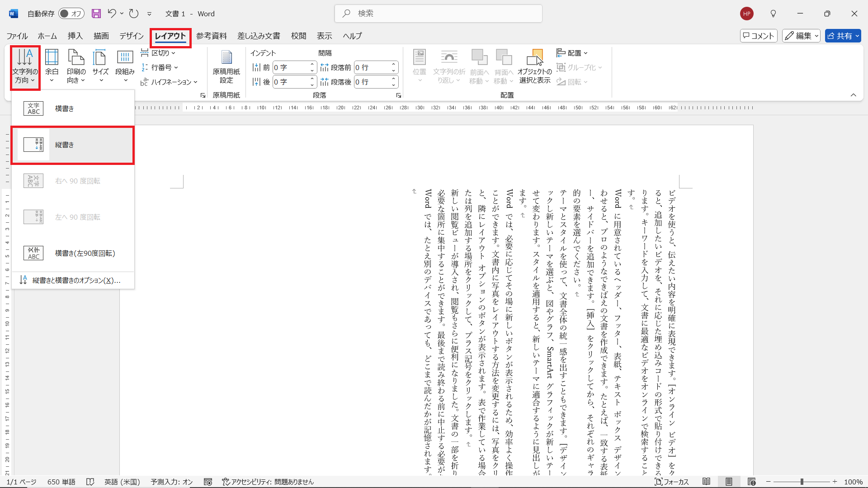Image resolution: width=868 pixels, height=488 pixels.
Task: Click the インデント 前 indent field
Action: click(291, 67)
